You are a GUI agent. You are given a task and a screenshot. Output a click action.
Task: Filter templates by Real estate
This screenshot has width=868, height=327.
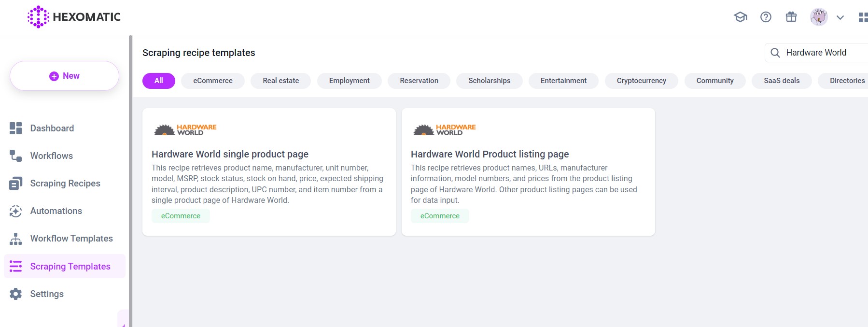[280, 81]
